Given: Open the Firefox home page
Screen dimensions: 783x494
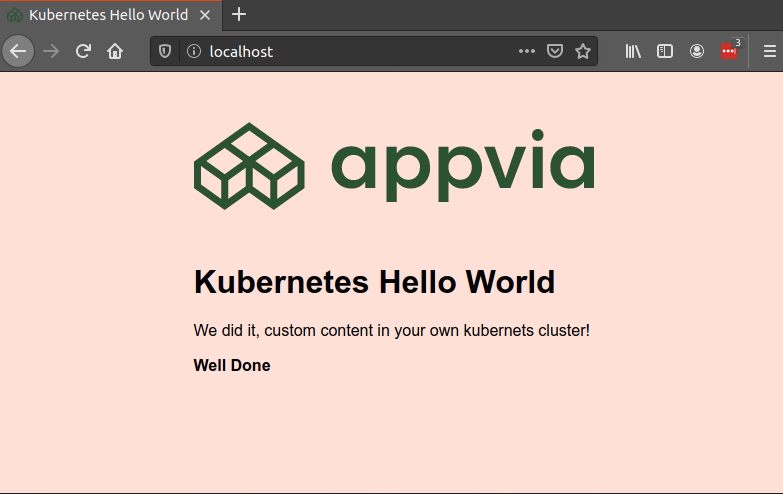Looking at the screenshot, I should tap(115, 51).
